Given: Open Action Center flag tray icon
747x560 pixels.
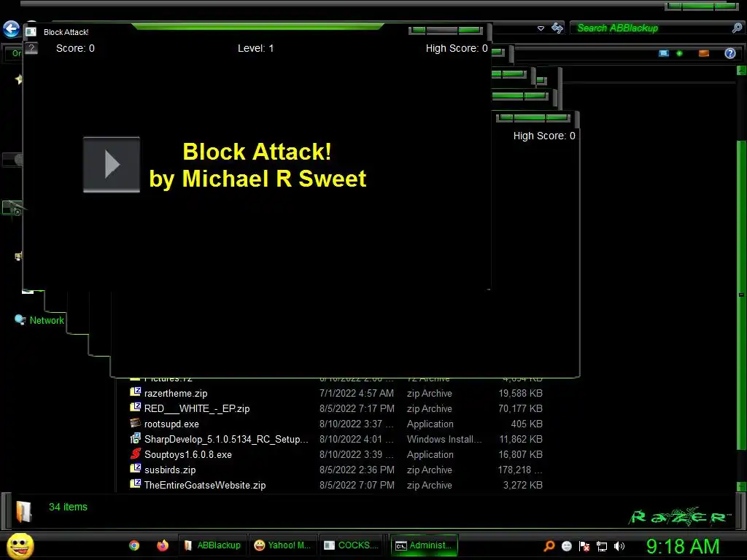Looking at the screenshot, I should 584,546.
